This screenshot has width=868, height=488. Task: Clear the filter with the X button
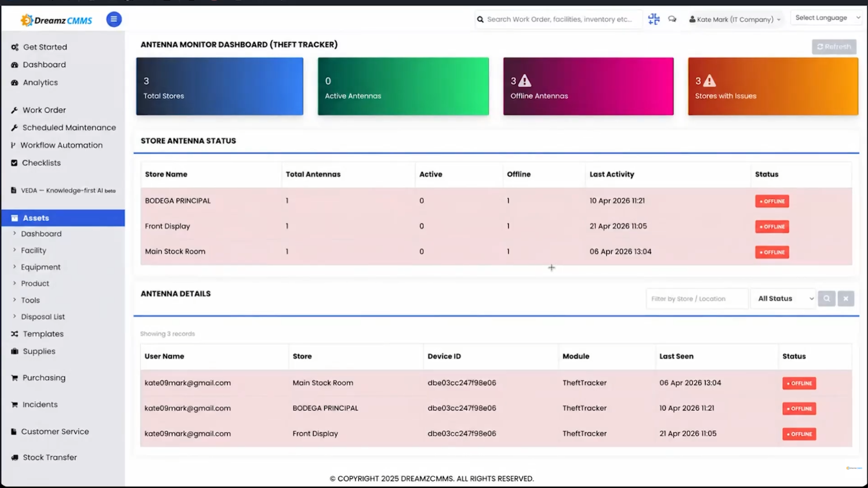(x=845, y=298)
